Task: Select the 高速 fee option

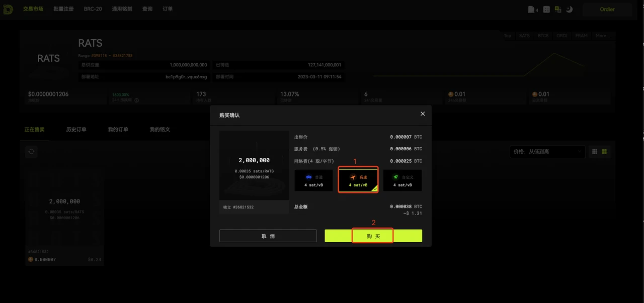Action: [x=358, y=180]
